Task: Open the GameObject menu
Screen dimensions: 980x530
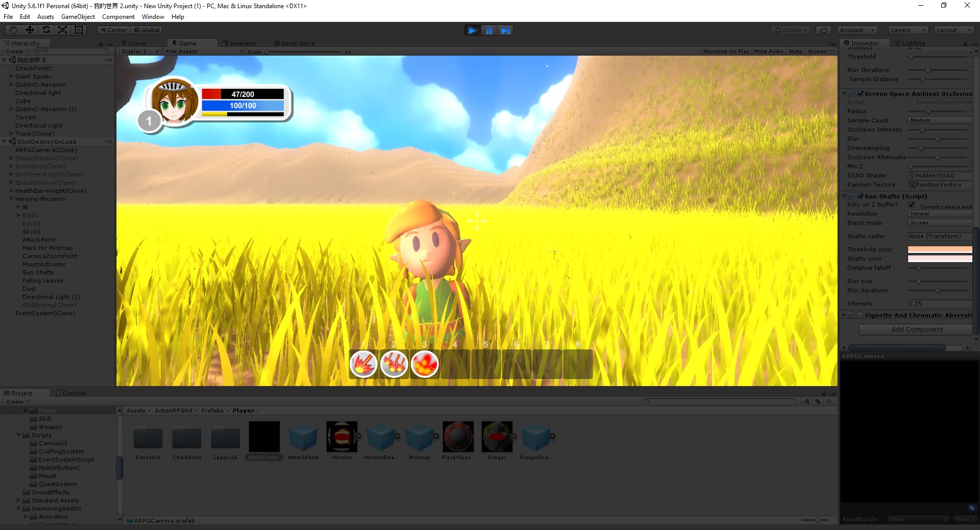Action: point(78,17)
